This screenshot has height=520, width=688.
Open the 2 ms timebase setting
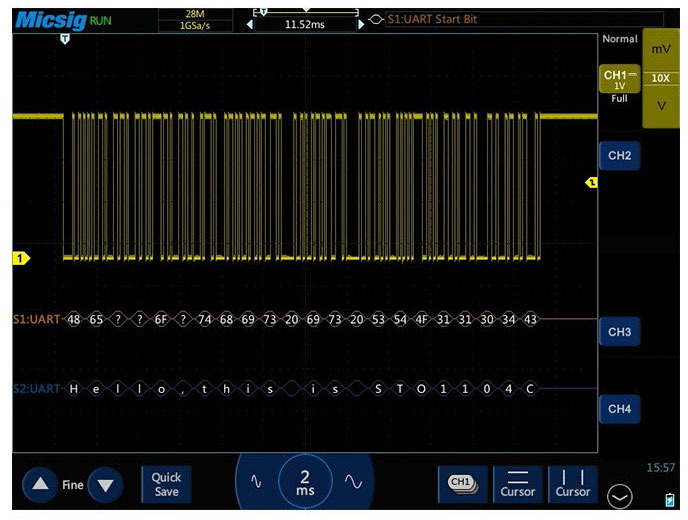click(x=305, y=483)
